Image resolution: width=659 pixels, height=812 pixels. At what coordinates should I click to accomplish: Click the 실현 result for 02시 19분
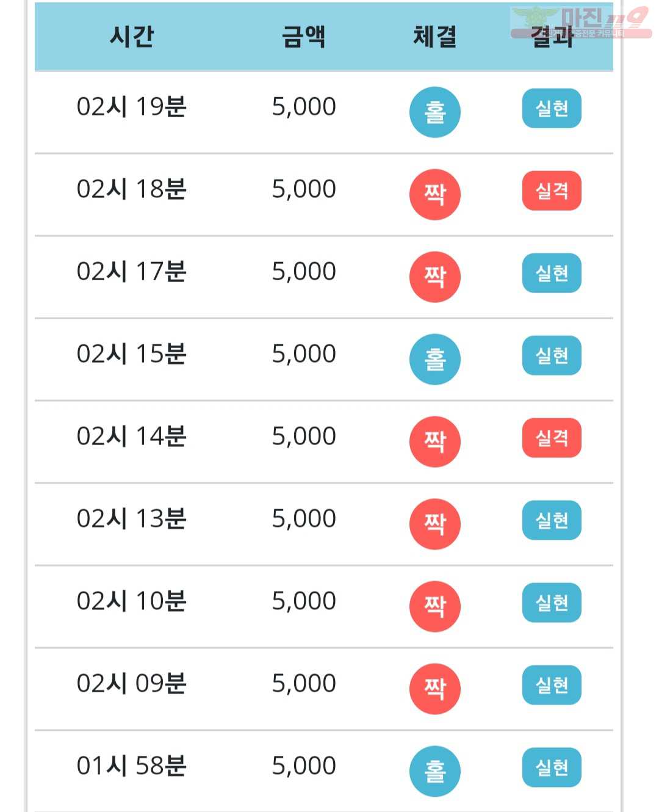tap(552, 109)
